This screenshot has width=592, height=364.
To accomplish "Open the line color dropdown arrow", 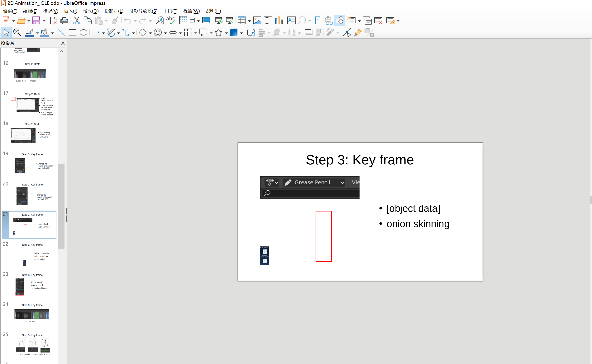I will (37, 33).
